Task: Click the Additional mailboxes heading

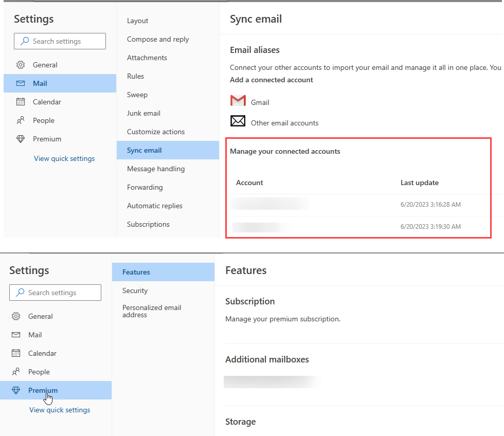Action: click(x=267, y=359)
